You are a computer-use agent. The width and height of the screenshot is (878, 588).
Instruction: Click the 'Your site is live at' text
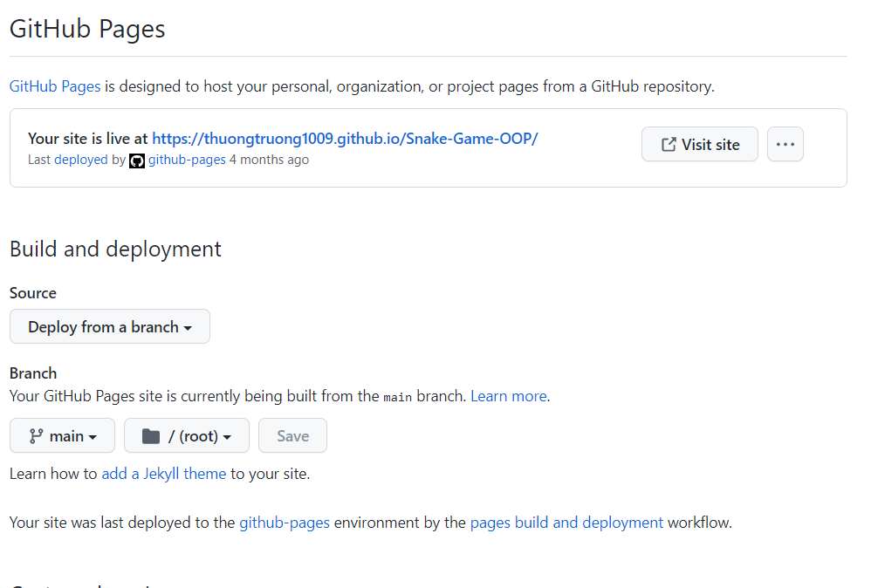point(88,138)
